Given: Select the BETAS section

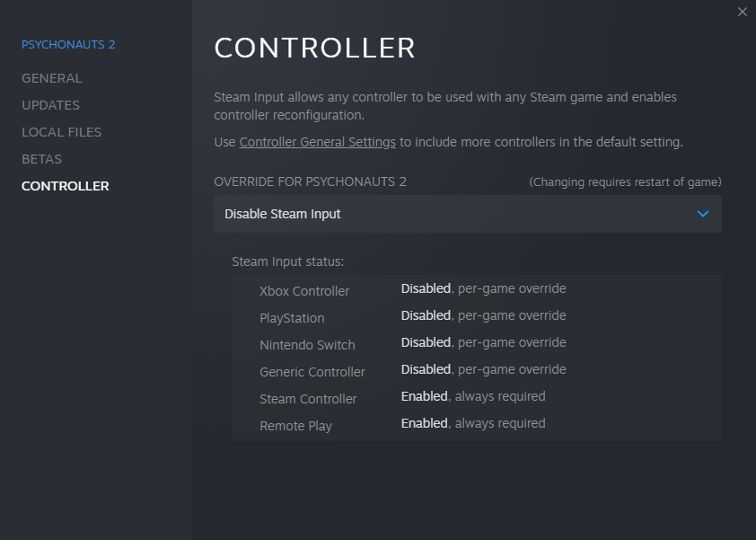Looking at the screenshot, I should tap(41, 159).
